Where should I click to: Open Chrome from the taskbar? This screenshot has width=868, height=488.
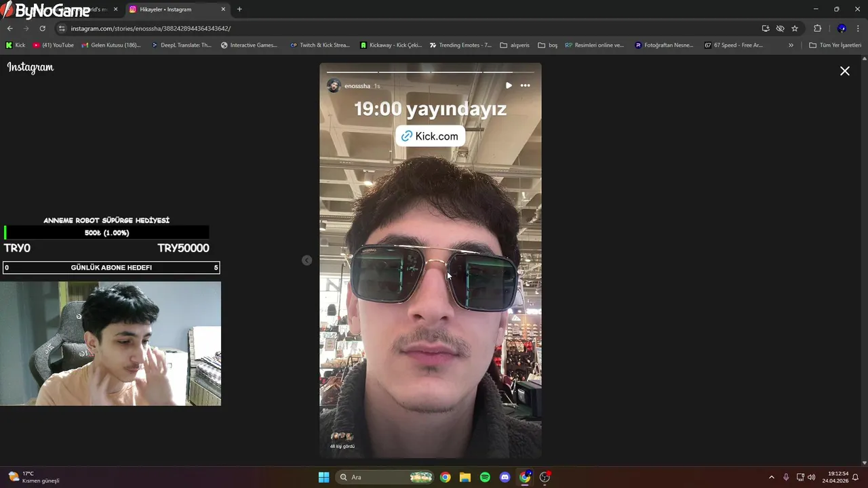coord(445,477)
